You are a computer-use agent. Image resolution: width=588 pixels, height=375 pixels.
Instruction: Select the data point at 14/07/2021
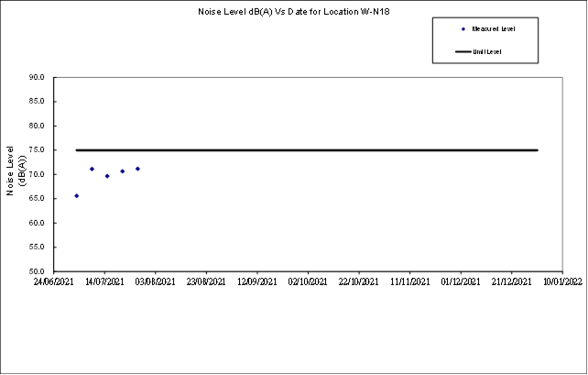pos(107,176)
